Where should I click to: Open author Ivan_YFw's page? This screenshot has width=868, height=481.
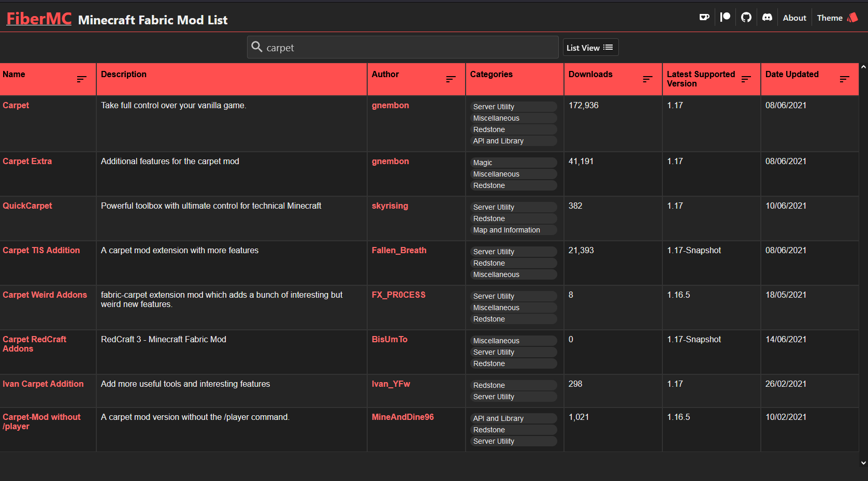[390, 384]
